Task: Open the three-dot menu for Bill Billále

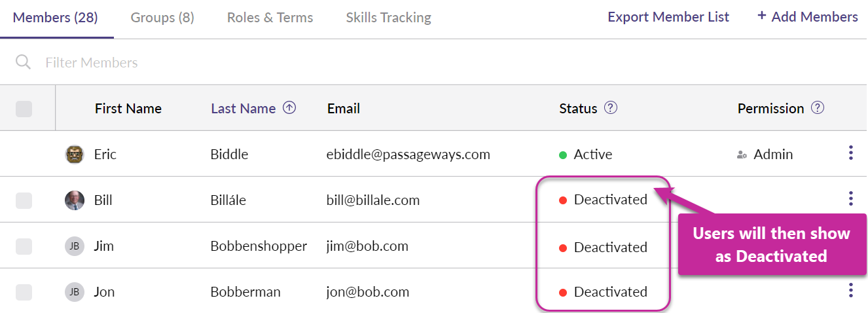Action: pos(850,198)
